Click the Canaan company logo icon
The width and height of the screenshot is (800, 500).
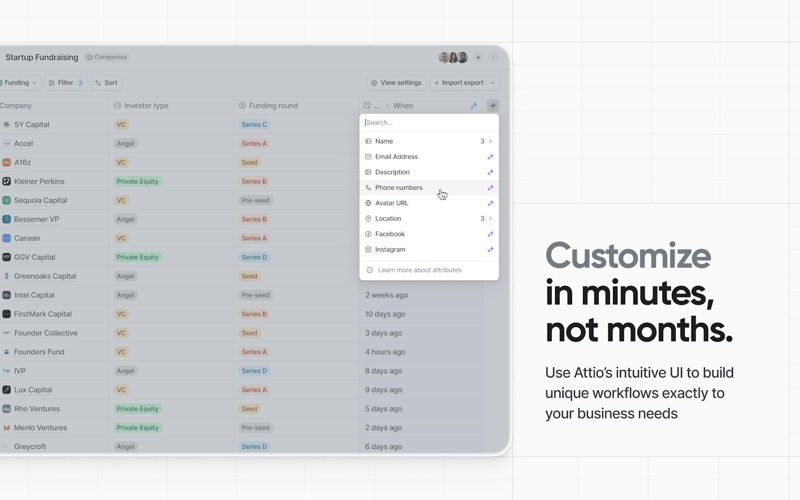point(6,238)
